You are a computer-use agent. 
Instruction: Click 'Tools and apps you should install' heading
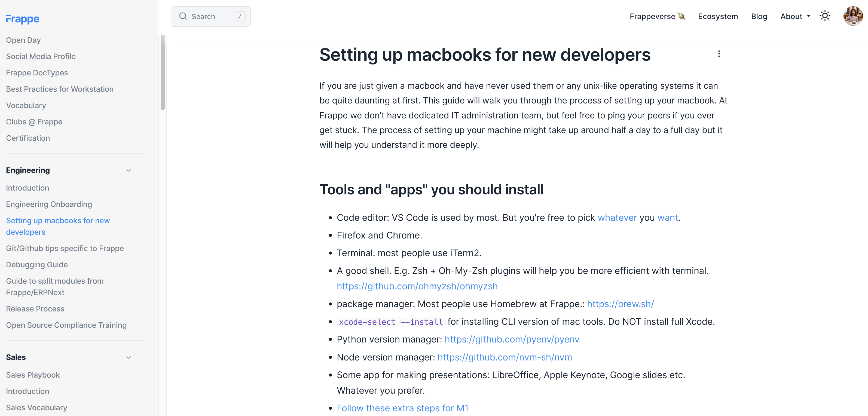coord(431,190)
